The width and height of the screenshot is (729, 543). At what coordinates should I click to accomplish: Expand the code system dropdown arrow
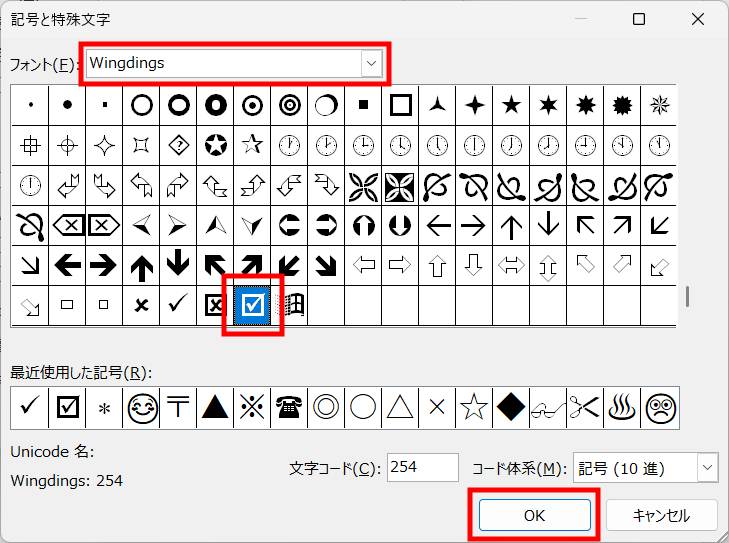(707, 468)
